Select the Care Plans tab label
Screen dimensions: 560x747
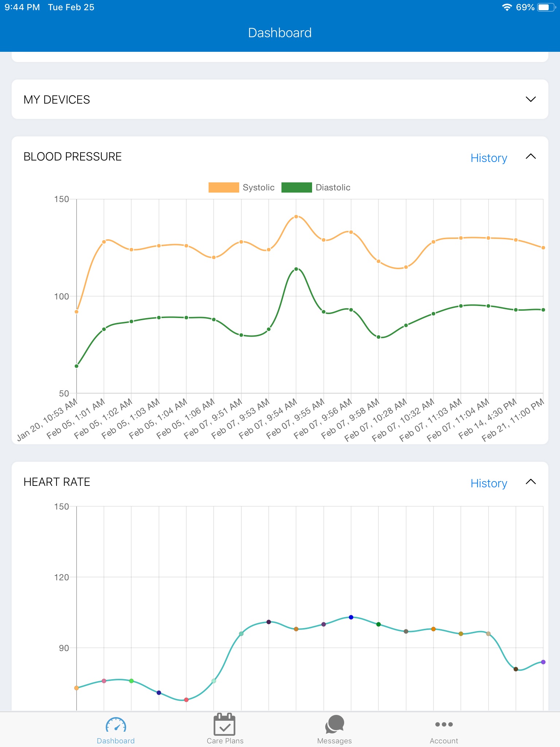(225, 741)
